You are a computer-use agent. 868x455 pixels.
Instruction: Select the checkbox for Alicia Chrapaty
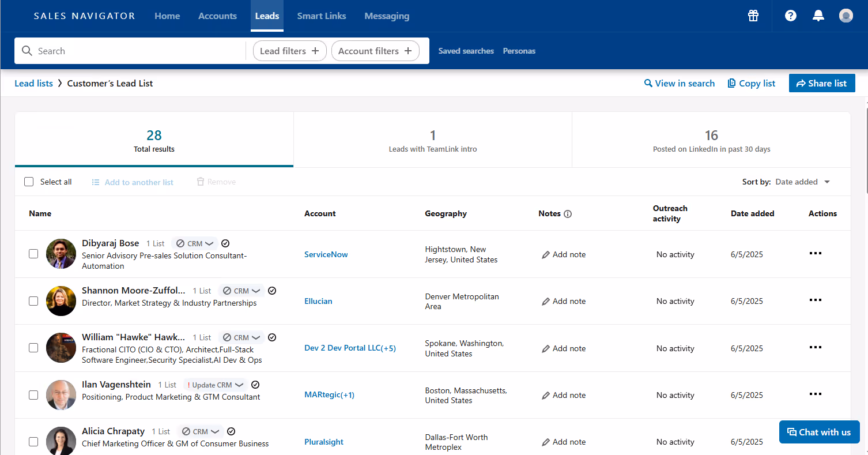(33, 442)
